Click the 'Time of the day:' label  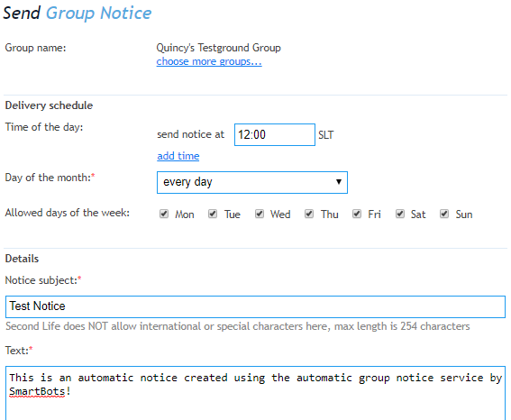(44, 127)
